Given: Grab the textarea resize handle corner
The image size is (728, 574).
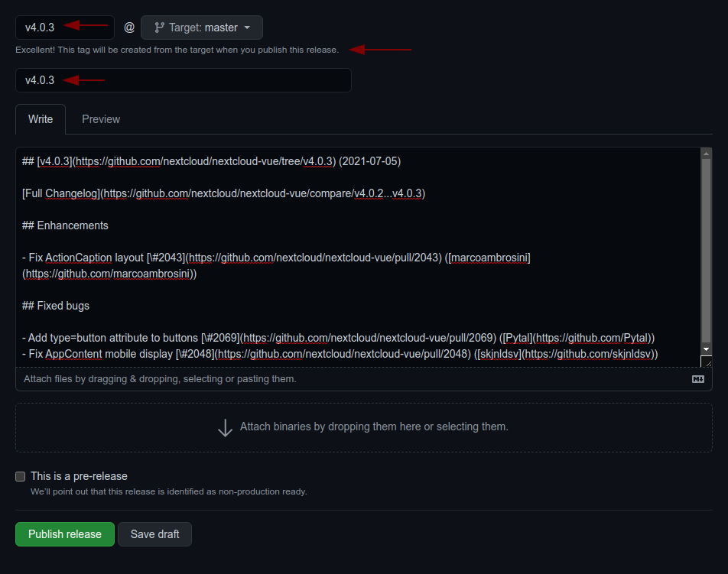Looking at the screenshot, I should [x=706, y=362].
